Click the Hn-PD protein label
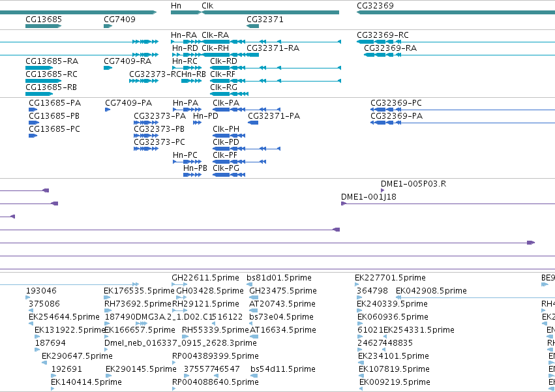555x392 pixels. tap(205, 116)
